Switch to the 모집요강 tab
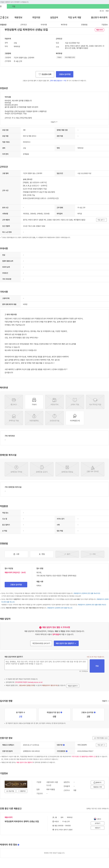 click(x=3, y=25)
